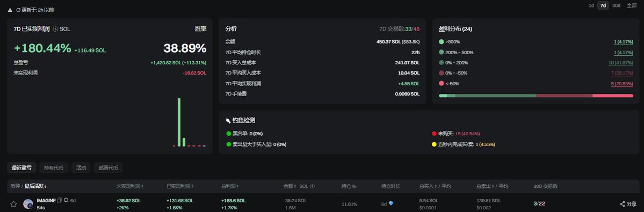The width and height of the screenshot is (644, 212).
Task: Click the fishing detection 钓鱼检测 icon
Action: pyautogui.click(x=228, y=121)
